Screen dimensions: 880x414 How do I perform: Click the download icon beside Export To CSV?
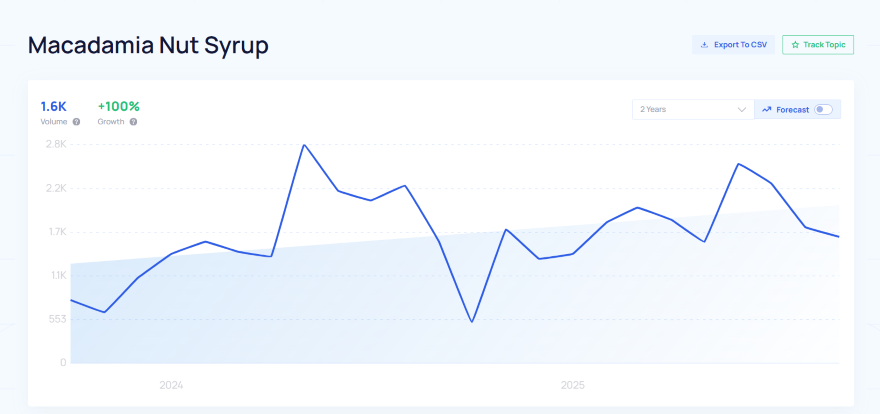coord(705,45)
